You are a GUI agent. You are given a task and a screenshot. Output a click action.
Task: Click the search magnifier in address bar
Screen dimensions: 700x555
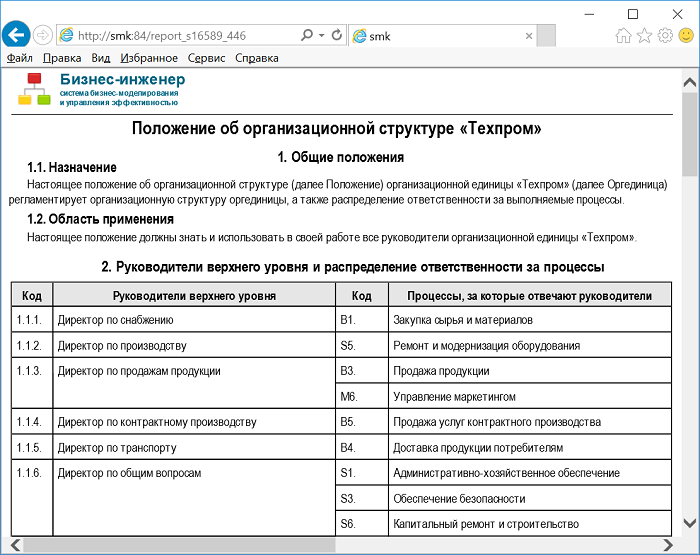307,35
